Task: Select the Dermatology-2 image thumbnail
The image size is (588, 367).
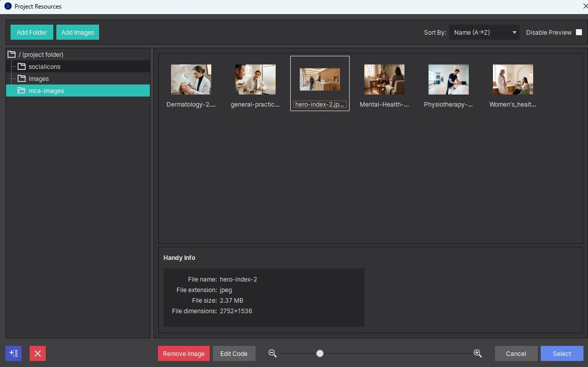Action: coord(191,79)
